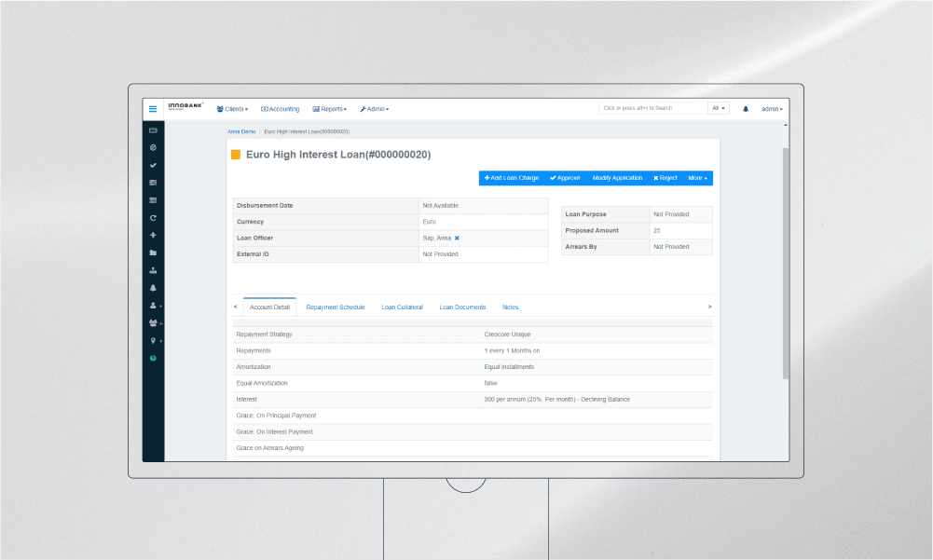933x560 pixels.
Task: Select the group of users icon in sidebar
Action: 151,322
